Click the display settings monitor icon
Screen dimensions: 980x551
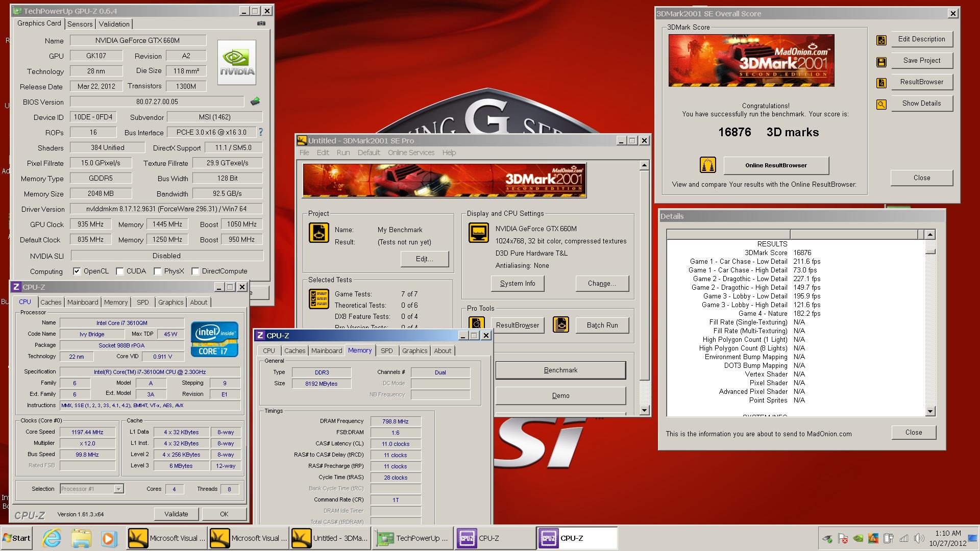click(478, 233)
